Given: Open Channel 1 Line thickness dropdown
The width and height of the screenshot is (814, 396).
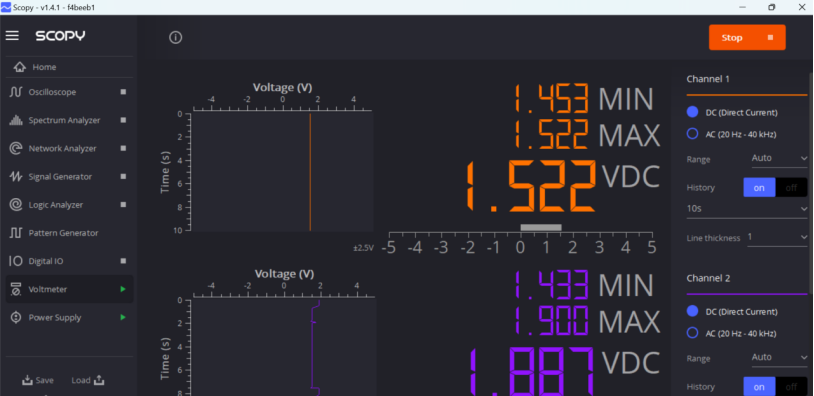Looking at the screenshot, I should 777,237.
